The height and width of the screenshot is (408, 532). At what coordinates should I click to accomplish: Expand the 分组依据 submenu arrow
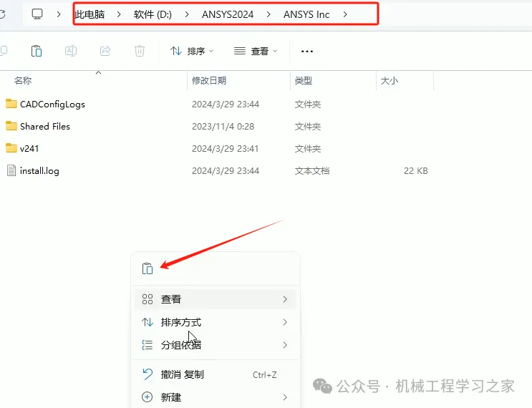(285, 345)
